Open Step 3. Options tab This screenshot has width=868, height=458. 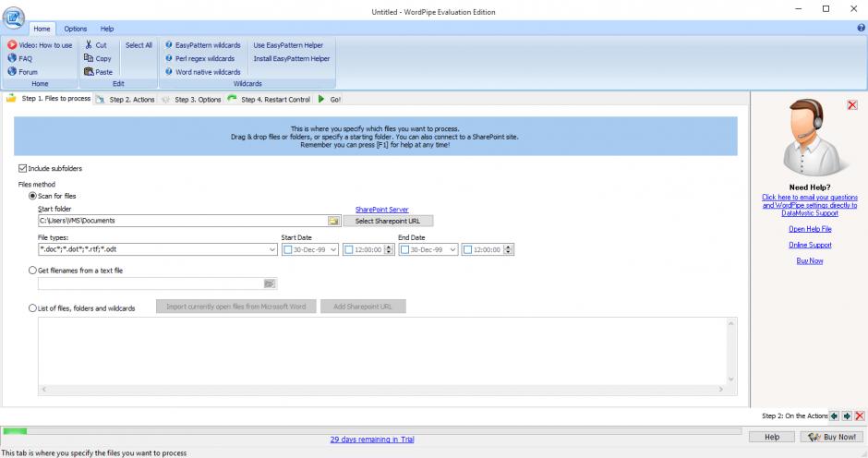tap(191, 100)
